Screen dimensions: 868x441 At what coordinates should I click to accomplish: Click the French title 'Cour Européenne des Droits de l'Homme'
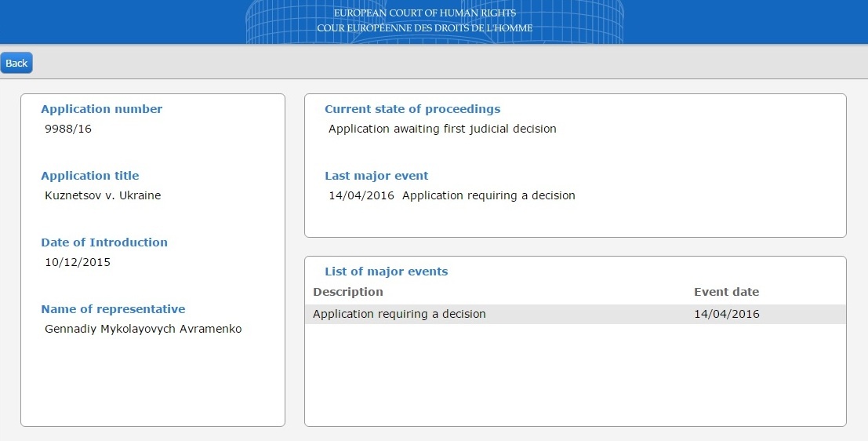coord(424,28)
